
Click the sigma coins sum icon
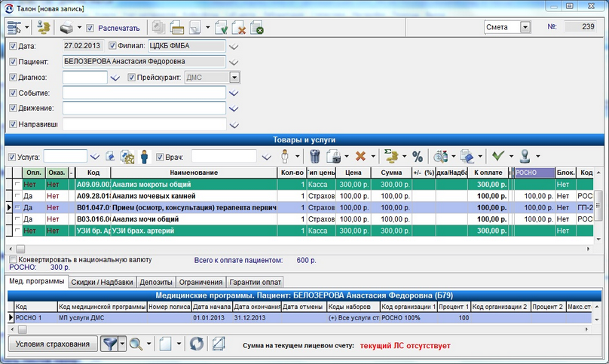pyautogui.click(x=391, y=156)
